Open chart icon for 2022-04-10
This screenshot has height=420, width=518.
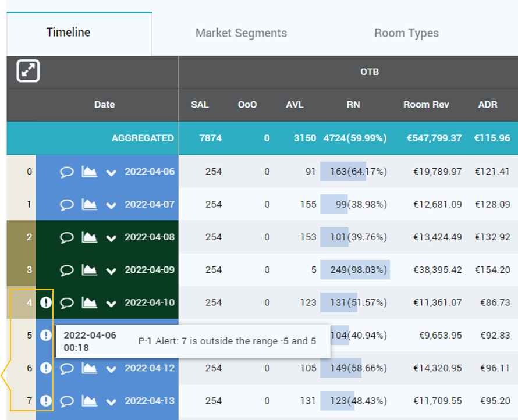point(89,302)
